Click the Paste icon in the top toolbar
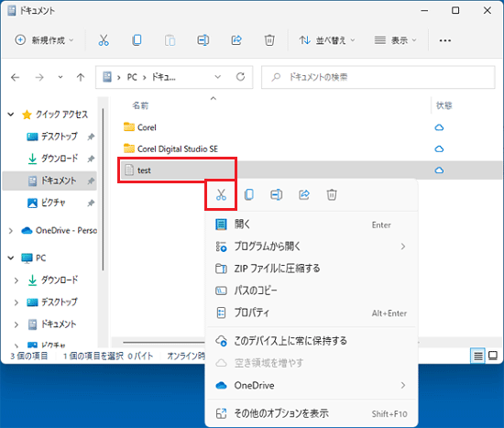The image size is (504, 428). point(170,40)
